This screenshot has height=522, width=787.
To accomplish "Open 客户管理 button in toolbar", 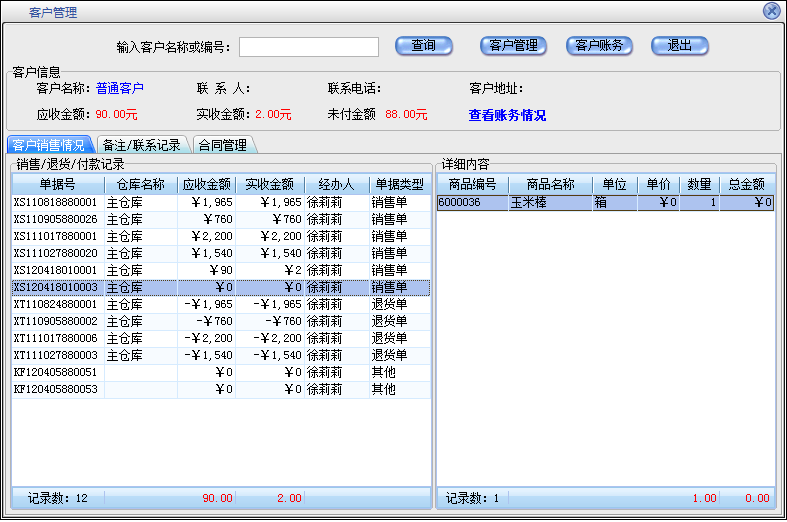I will [514, 46].
